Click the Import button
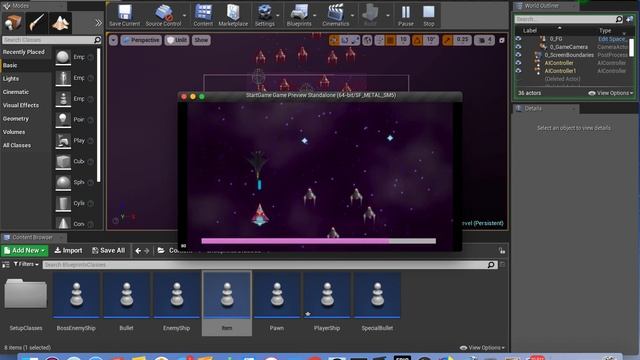This screenshot has width=640, height=360. coord(68,250)
